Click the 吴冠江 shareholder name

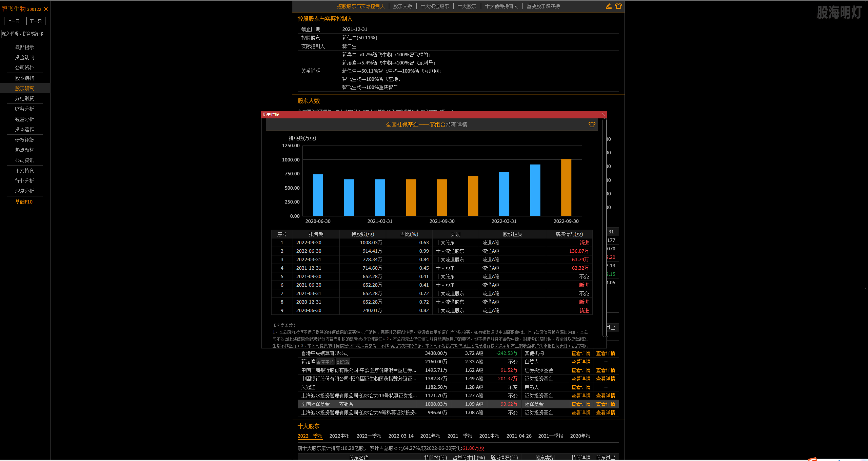(x=308, y=387)
